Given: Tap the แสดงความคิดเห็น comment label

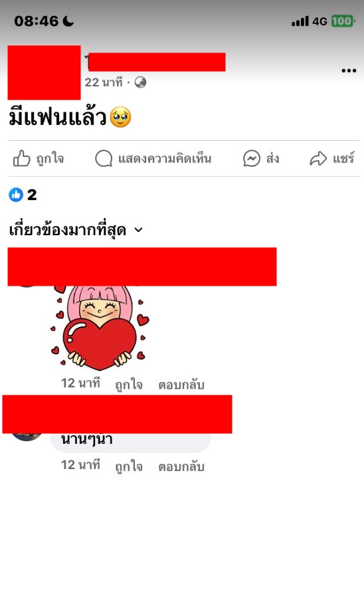Looking at the screenshot, I should point(165,158).
